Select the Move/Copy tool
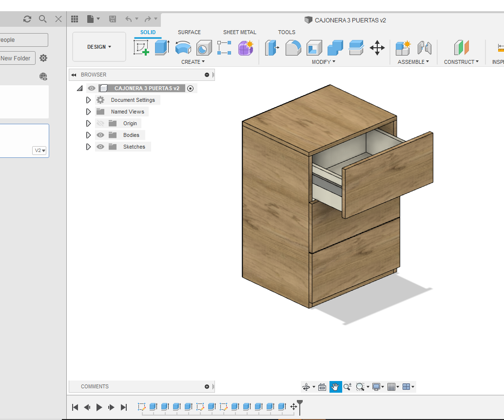The width and height of the screenshot is (504, 420). click(x=377, y=47)
